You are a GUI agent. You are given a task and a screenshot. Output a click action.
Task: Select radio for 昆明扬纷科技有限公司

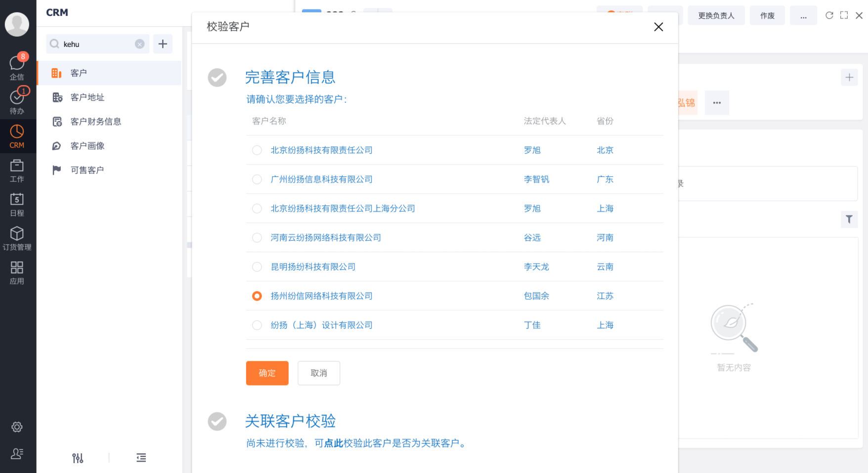click(257, 267)
